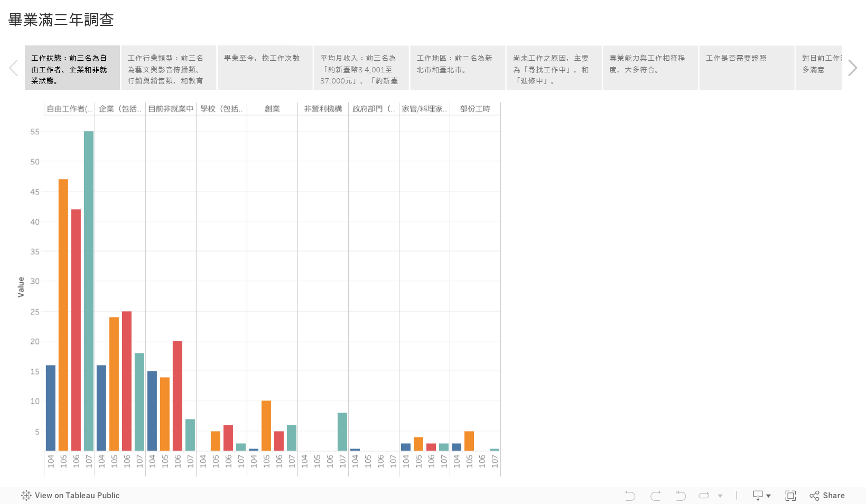The width and height of the screenshot is (866, 504).
Task: Click the Tableau logo icon
Action: click(x=26, y=495)
